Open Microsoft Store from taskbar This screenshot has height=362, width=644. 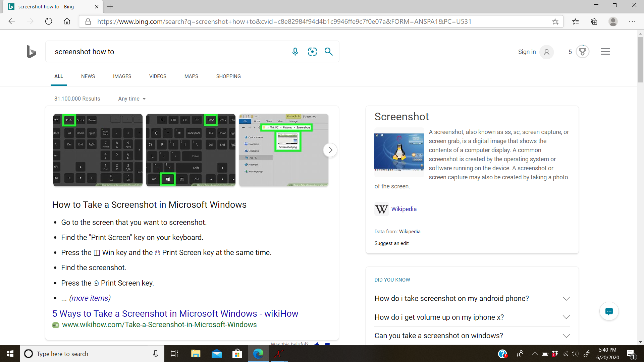coord(237,354)
